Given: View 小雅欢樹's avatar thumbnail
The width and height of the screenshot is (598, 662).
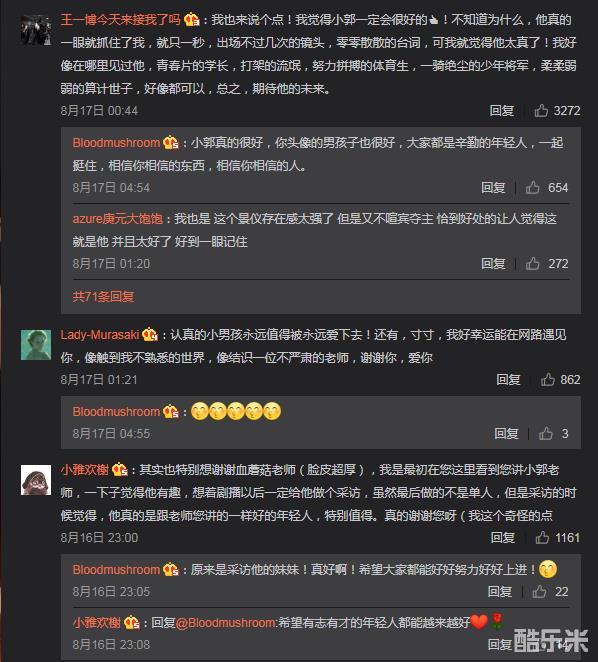Looking at the screenshot, I should click(36, 480).
